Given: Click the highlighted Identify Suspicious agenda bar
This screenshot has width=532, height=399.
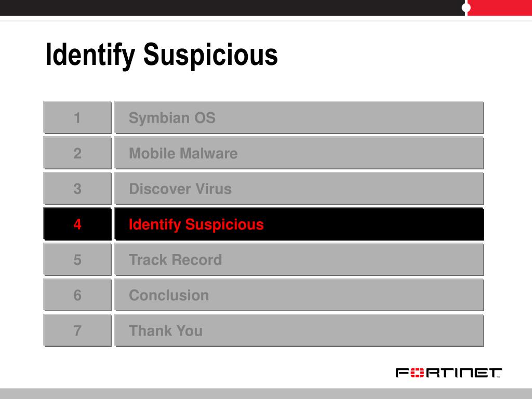Looking at the screenshot, I should coord(299,224).
